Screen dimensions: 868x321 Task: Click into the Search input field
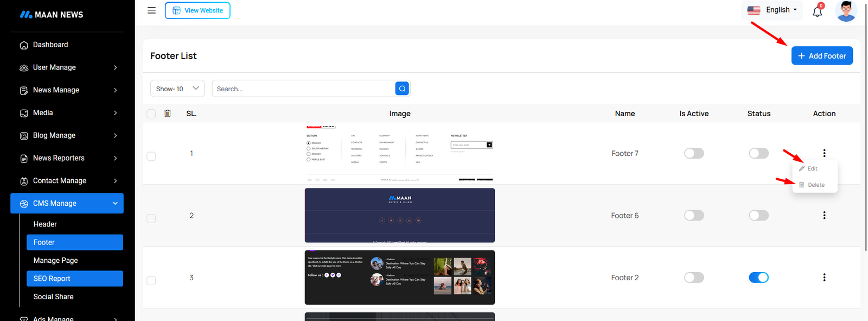(304, 89)
